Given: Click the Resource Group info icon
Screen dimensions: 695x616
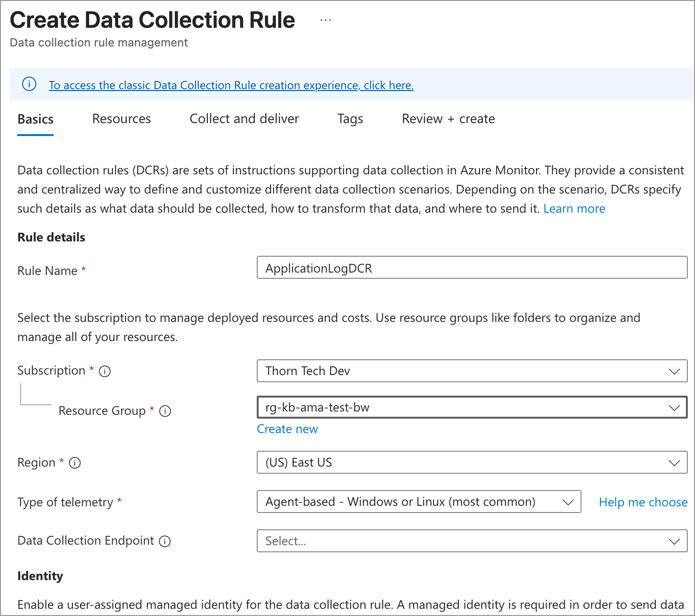Looking at the screenshot, I should click(165, 411).
